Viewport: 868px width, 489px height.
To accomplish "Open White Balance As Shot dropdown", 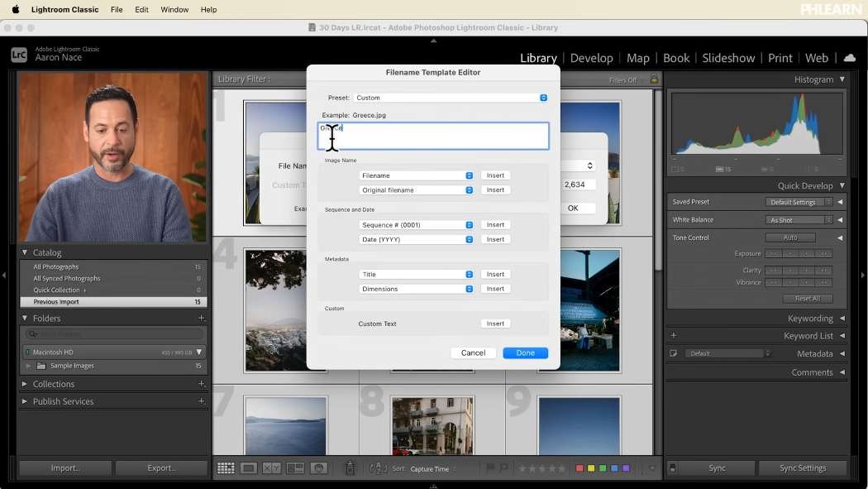I will (799, 220).
